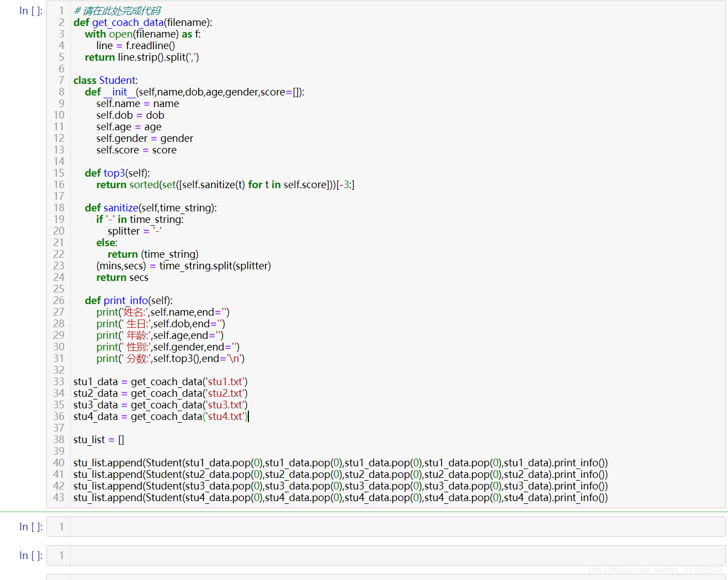Click the stu_list.append line for stu1_data

point(341,462)
